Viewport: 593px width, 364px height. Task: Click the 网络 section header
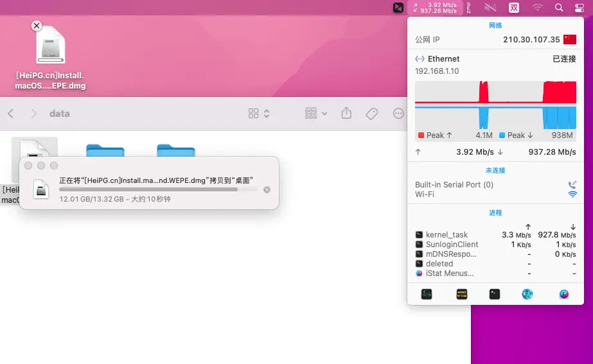(495, 25)
